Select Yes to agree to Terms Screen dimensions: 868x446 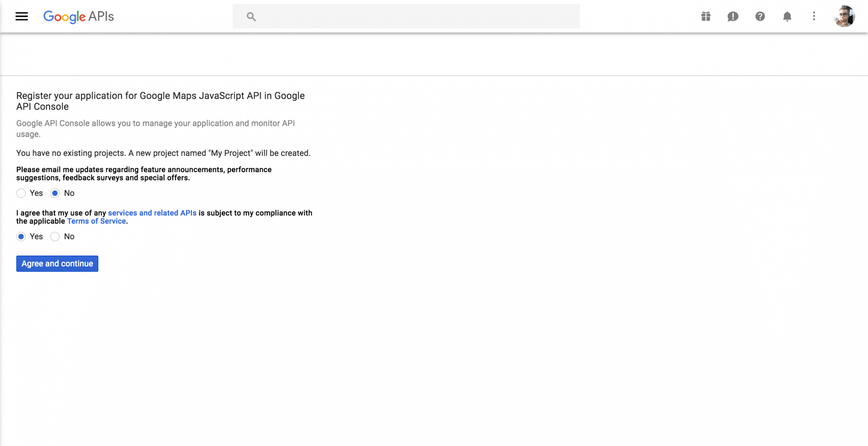point(21,236)
